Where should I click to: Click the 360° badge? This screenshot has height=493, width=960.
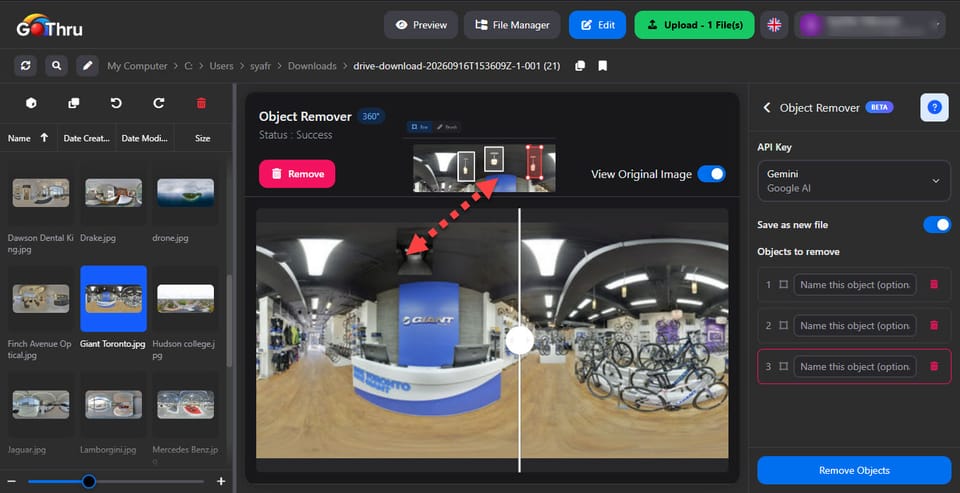371,116
